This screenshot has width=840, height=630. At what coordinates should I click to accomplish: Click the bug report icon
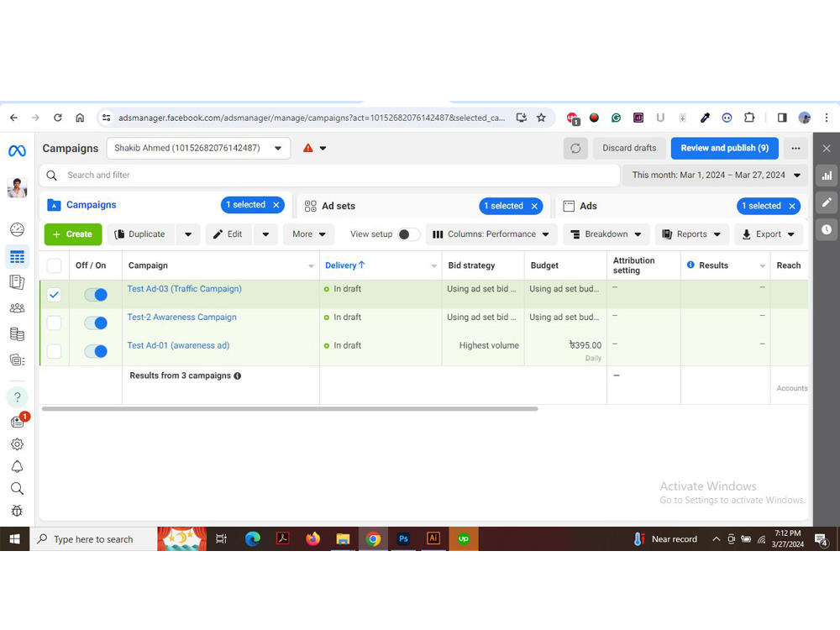17,511
